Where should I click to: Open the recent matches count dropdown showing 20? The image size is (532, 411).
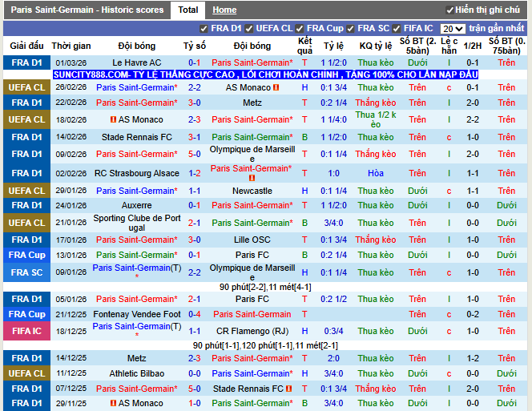[453, 29]
